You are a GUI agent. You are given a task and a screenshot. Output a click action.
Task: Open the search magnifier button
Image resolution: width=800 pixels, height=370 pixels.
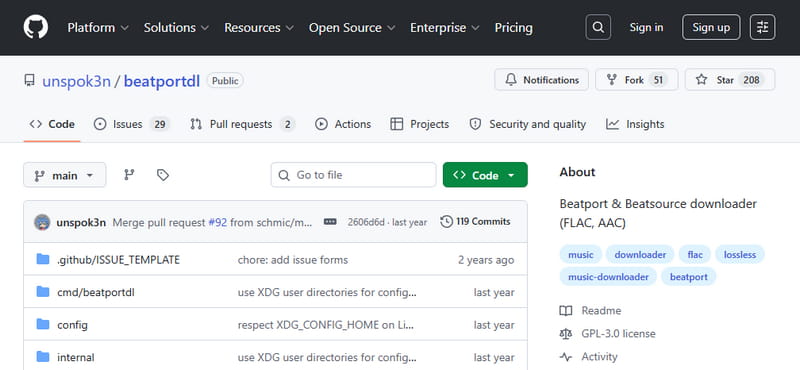(x=598, y=27)
